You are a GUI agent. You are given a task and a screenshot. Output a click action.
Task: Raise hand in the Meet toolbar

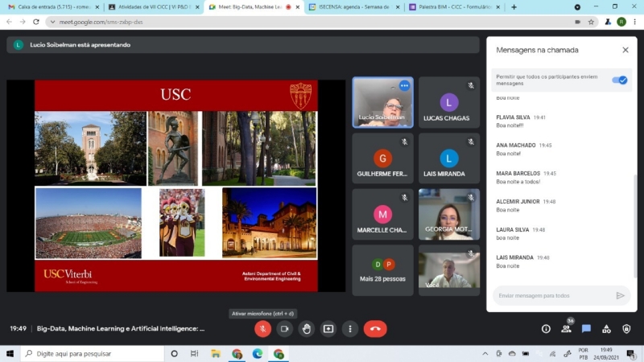point(307,329)
